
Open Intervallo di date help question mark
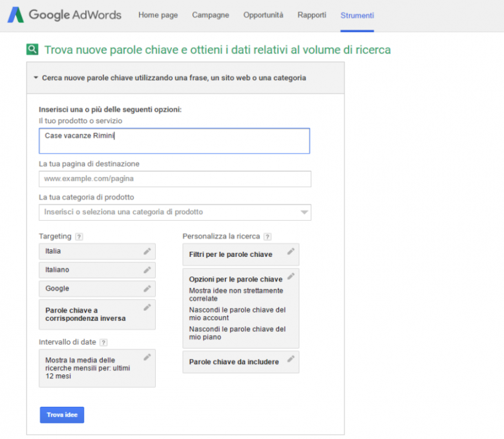coord(103,342)
